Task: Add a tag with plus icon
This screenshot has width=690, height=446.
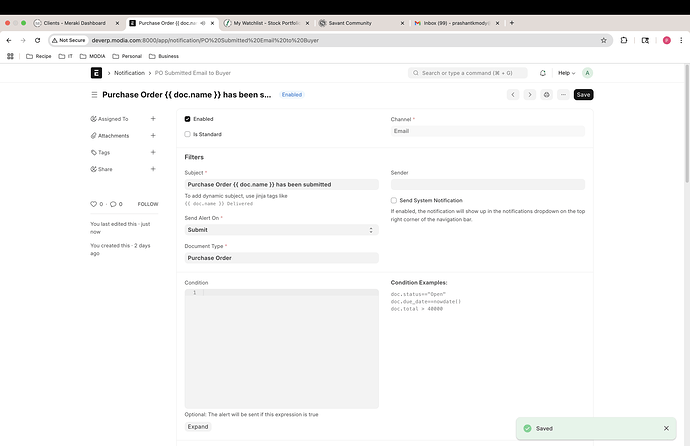Action: [x=153, y=152]
